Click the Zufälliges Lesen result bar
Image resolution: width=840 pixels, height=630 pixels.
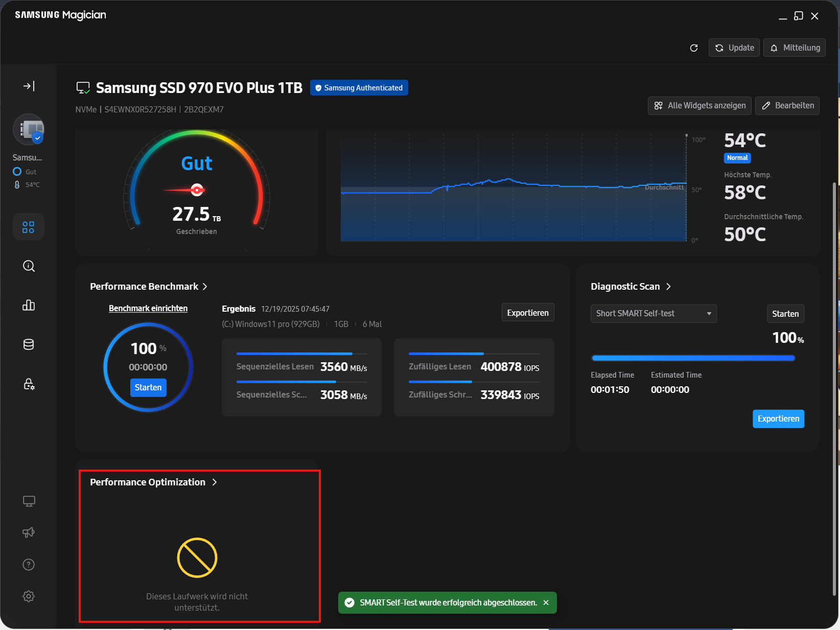(x=474, y=354)
